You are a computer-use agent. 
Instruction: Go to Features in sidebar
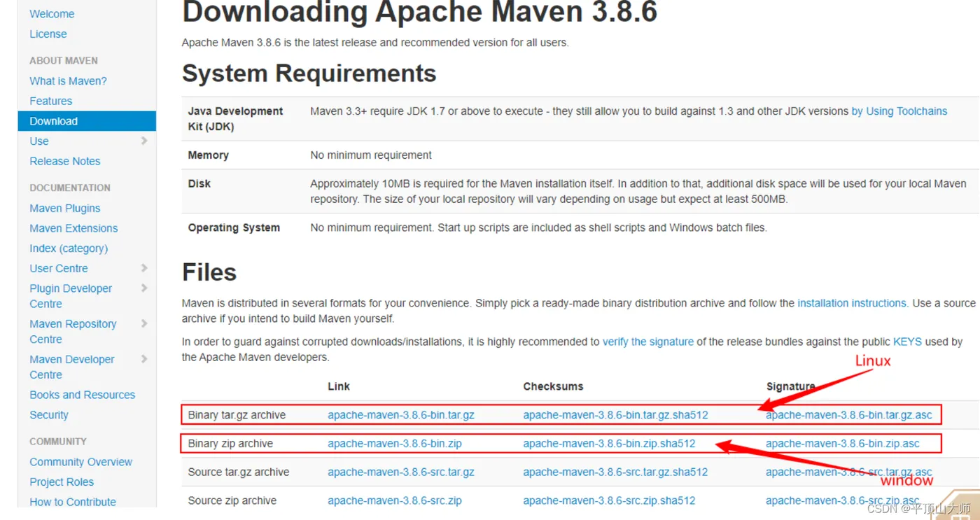pos(50,101)
